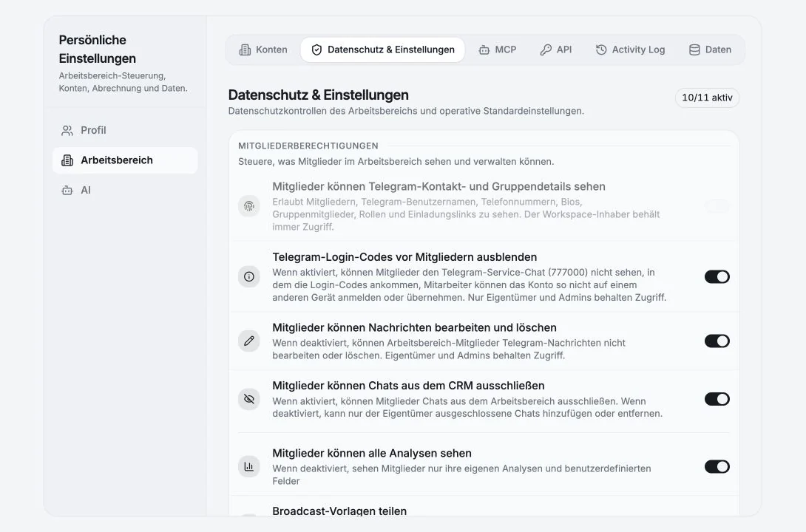Go to the Activity Log tab
This screenshot has width=806, height=532.
pyautogui.click(x=630, y=50)
